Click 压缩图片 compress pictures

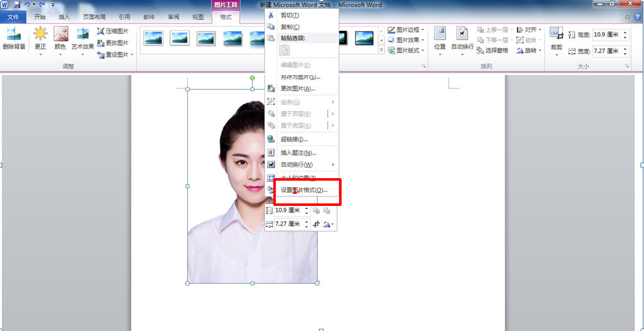(113, 31)
